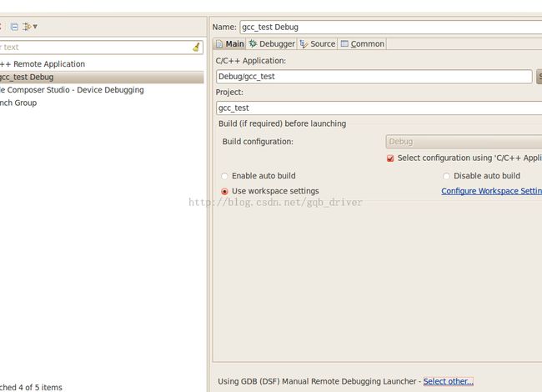This screenshot has width=542, height=392.
Task: Click the bug icon on the Debugger tab
Action: coord(253,43)
